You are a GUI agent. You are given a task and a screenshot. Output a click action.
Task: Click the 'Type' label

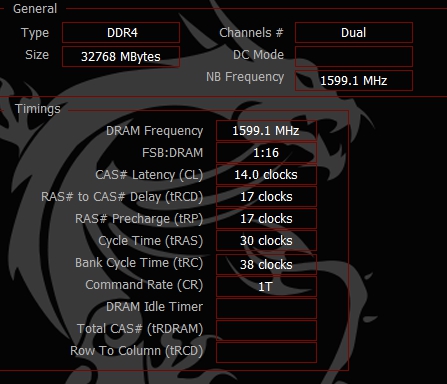35,33
